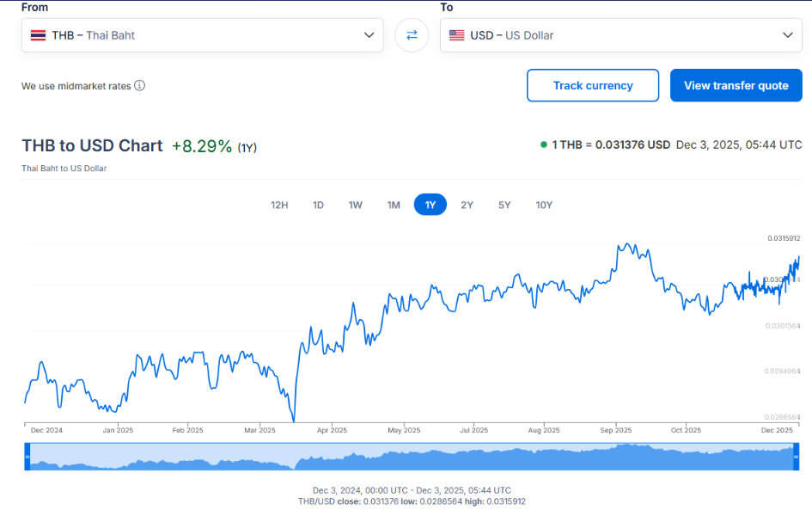Select the 12H time range
Screen dimensions: 812x516
(279, 205)
